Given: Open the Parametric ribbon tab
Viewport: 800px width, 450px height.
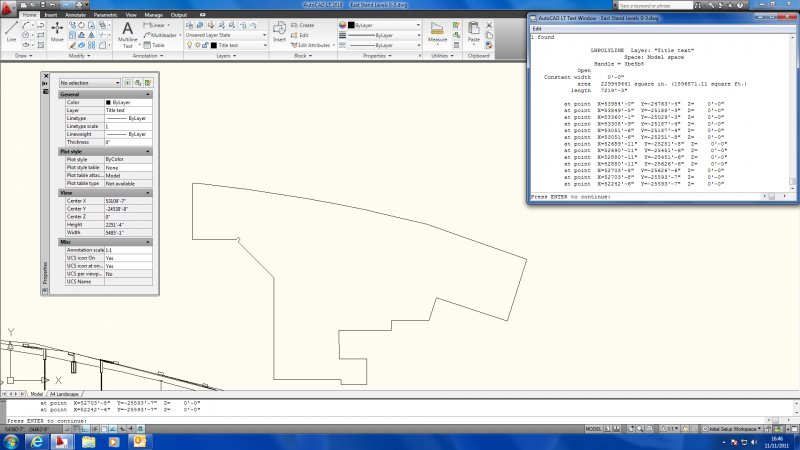Looking at the screenshot, I should click(x=106, y=15).
